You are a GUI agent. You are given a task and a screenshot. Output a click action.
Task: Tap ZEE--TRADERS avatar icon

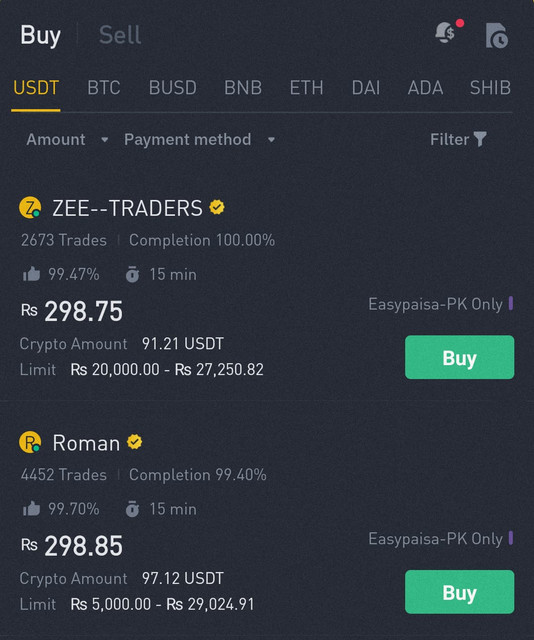point(30,207)
